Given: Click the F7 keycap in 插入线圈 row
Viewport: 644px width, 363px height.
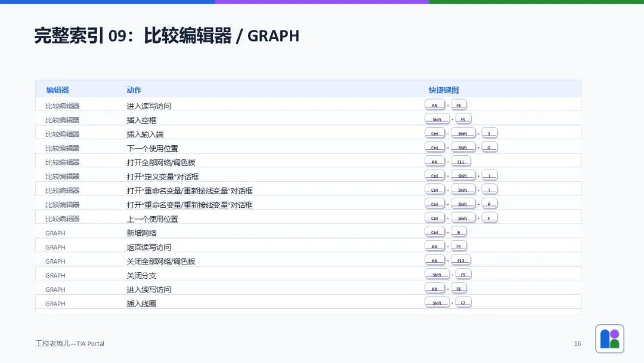Looking at the screenshot, I should tap(463, 303).
